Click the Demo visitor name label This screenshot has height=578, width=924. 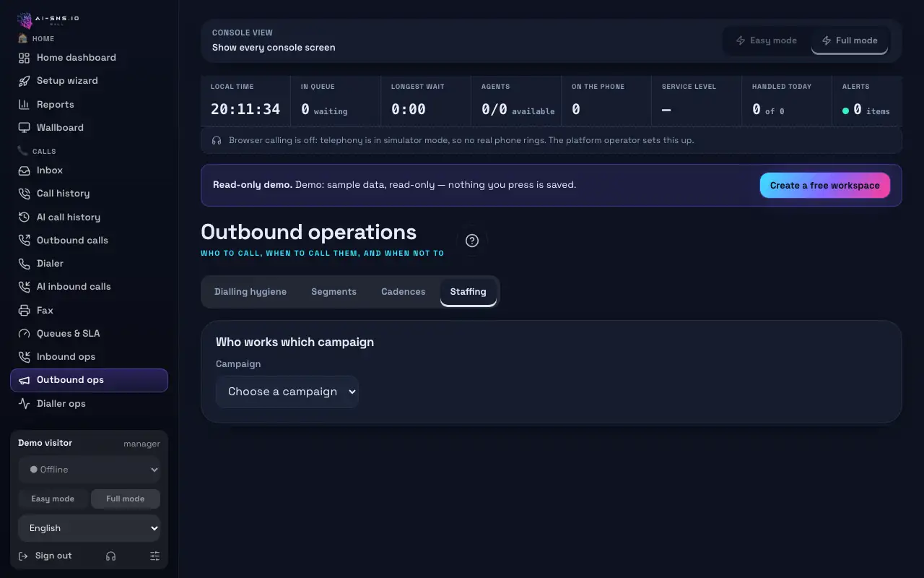[x=45, y=443]
